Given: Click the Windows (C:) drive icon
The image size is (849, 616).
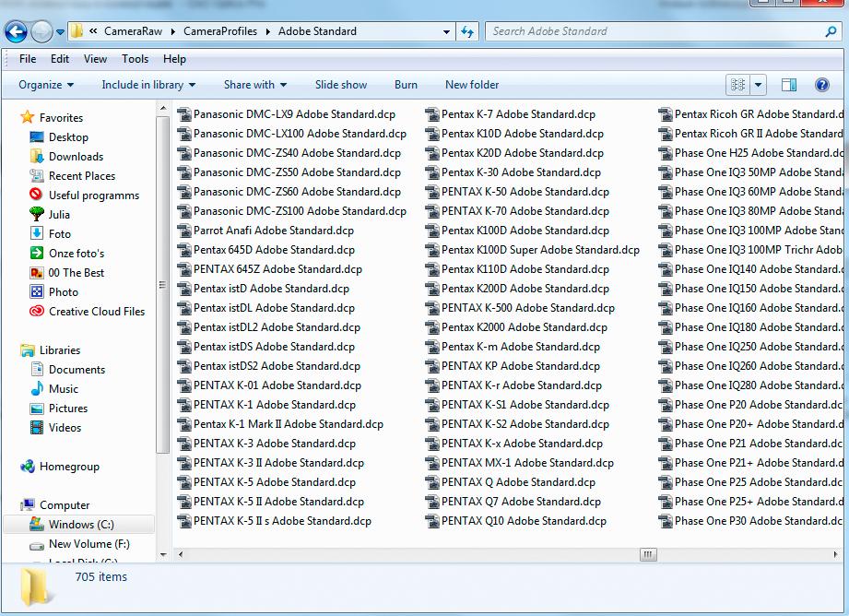Looking at the screenshot, I should (x=37, y=524).
